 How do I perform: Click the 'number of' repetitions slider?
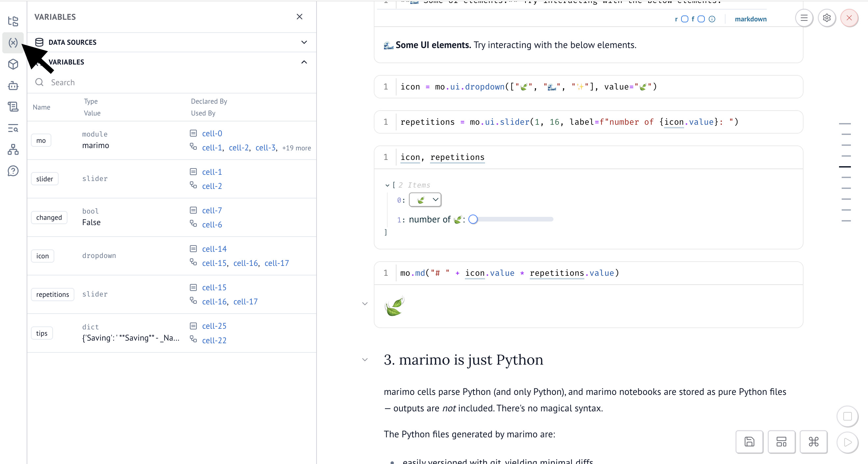473,219
